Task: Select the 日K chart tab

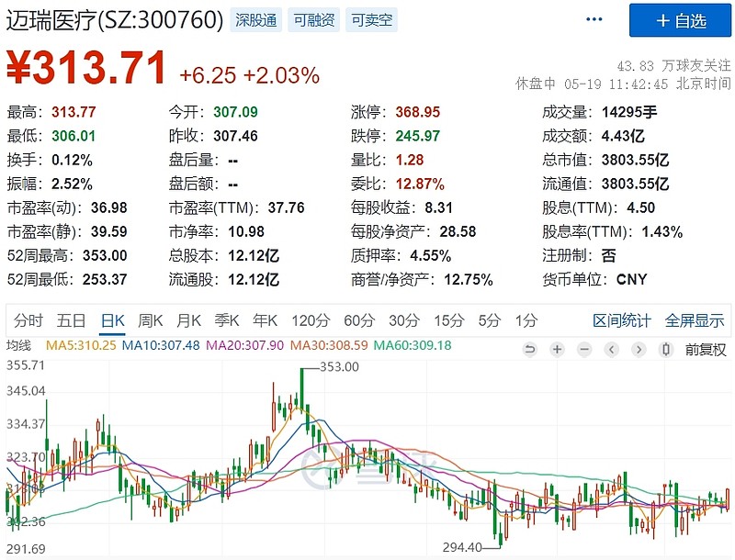Action: [113, 320]
